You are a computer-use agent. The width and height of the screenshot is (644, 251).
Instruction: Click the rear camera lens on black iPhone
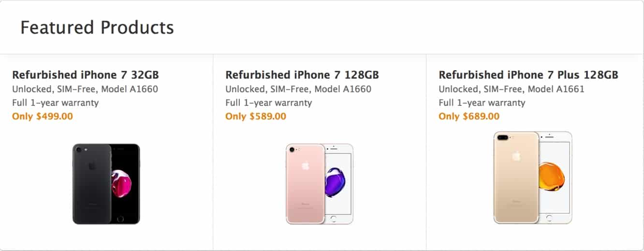pyautogui.click(x=79, y=149)
